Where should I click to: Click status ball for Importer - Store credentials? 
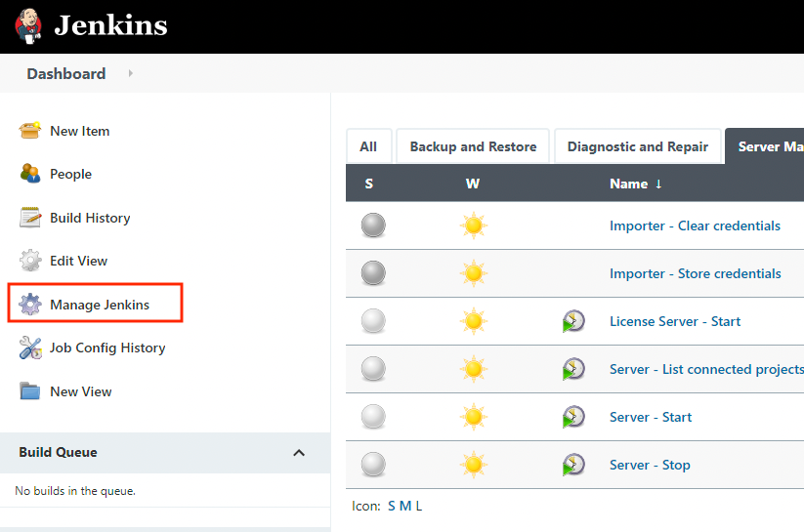pos(373,272)
